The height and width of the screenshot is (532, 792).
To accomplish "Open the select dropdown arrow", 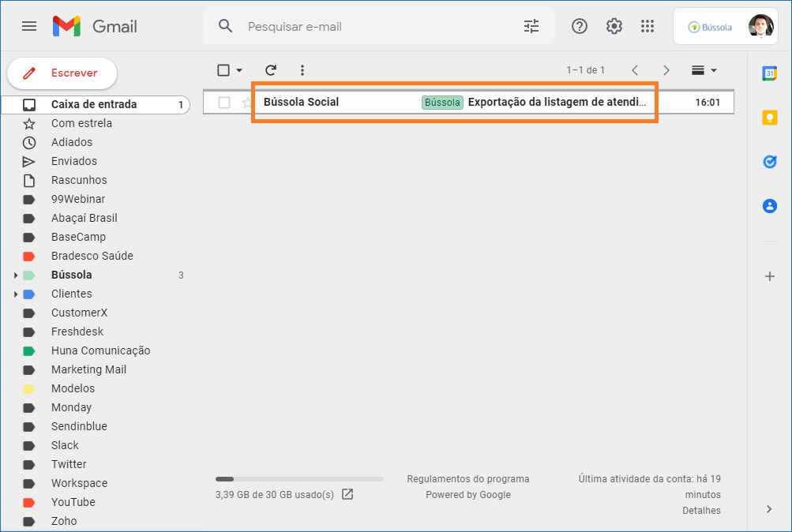I will point(239,70).
